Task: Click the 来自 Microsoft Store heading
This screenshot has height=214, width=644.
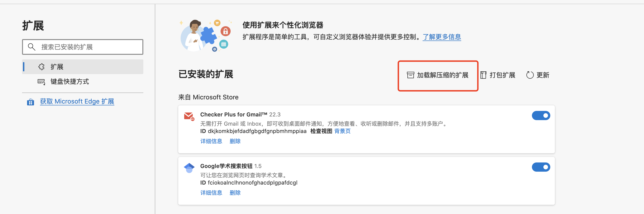Action: 208,97
